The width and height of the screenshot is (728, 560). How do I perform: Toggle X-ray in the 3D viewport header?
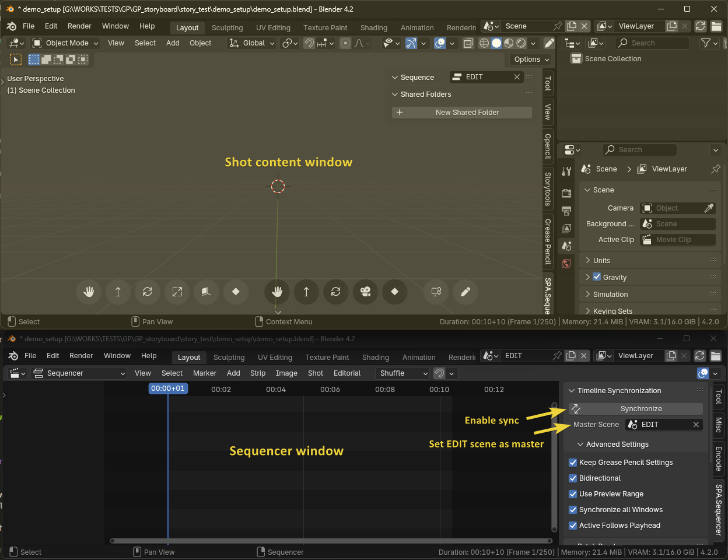point(468,43)
